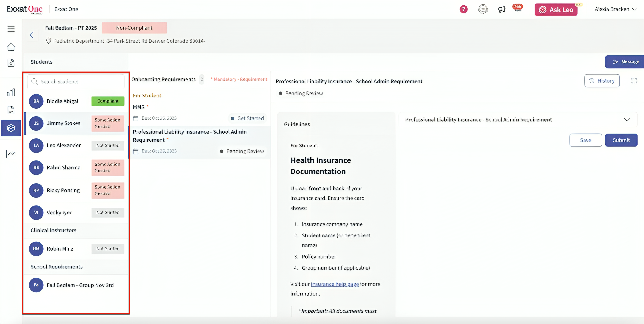The image size is (644, 324).
Task: Open the hamburger menu icon
Action: pos(11,29)
